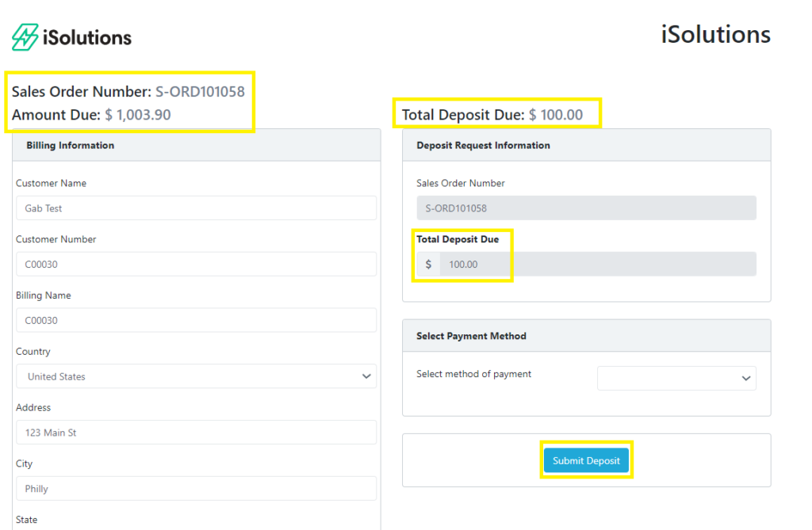Screen dimensions: 812x530
Task: Click the Deposit Request Information panel header
Action: [586, 146]
